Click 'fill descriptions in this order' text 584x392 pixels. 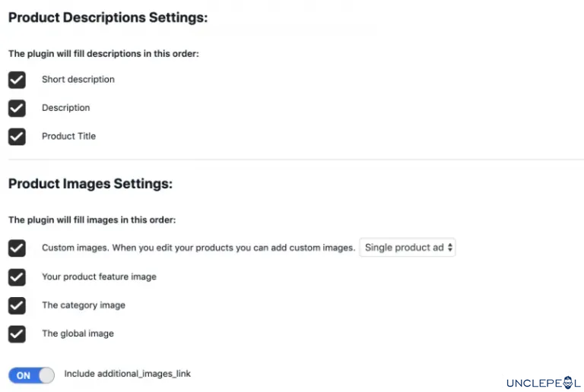136,53
